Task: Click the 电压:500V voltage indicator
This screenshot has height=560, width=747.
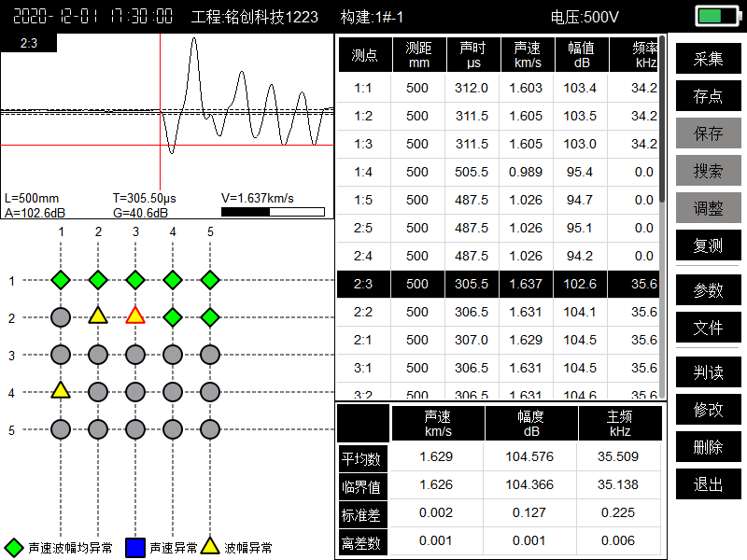Action: coord(585,17)
